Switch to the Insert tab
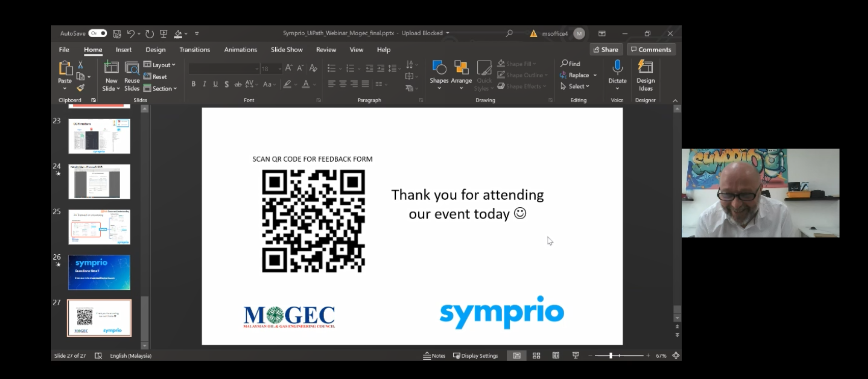 [x=124, y=49]
